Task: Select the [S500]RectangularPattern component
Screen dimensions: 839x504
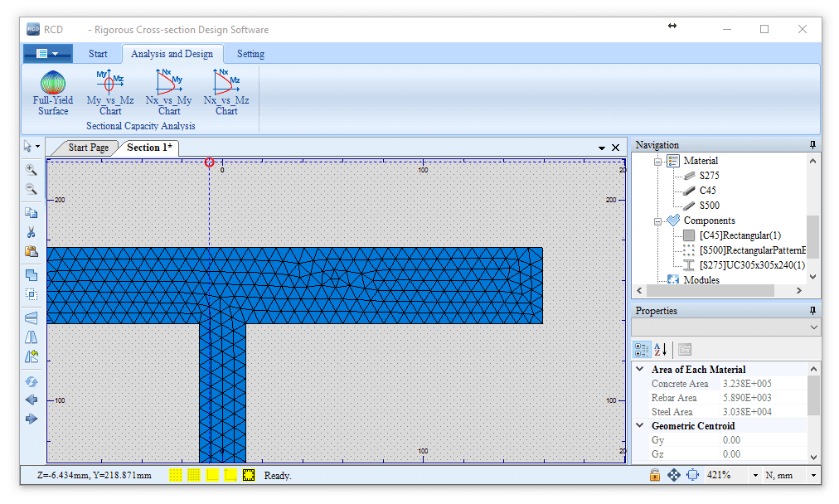Action: 752,250
